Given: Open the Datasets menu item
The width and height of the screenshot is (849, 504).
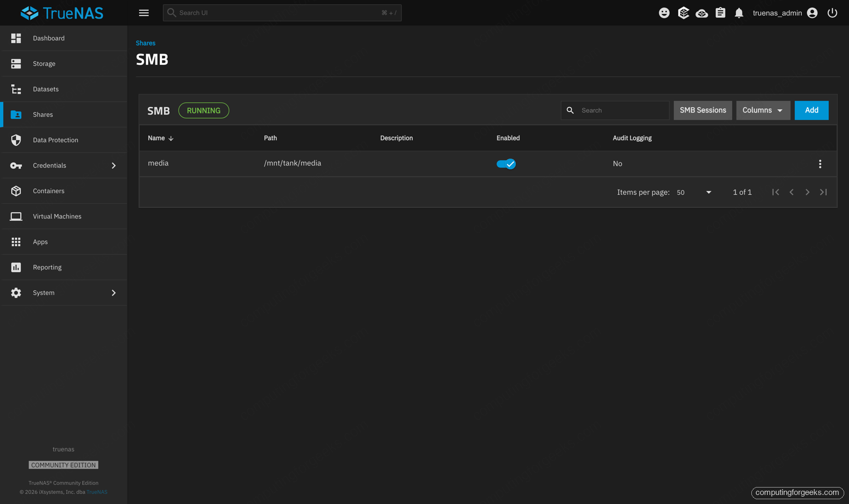Looking at the screenshot, I should 64,89.
